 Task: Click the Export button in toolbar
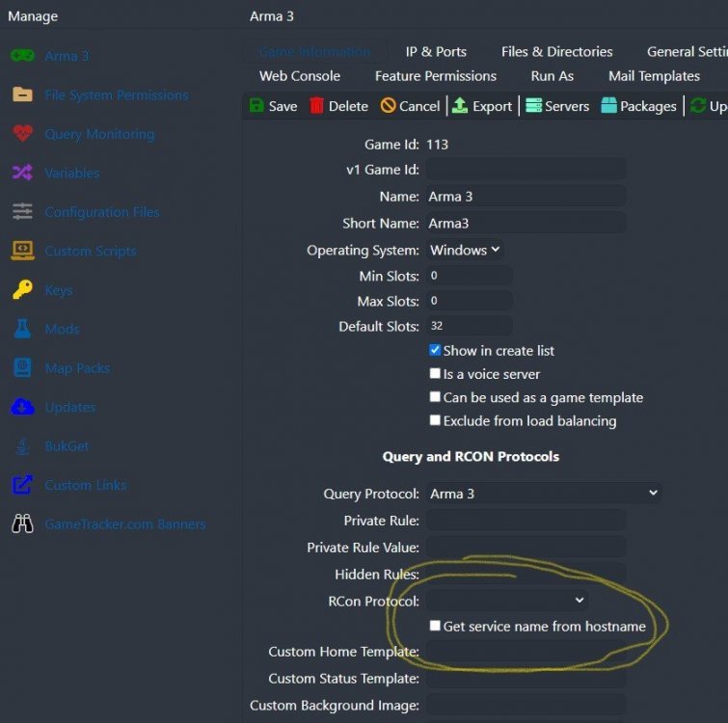point(482,106)
